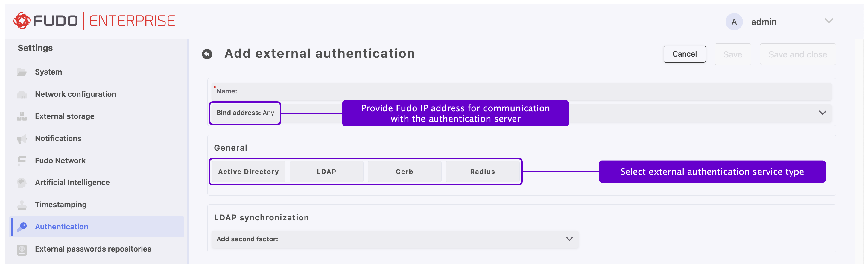Click the Fudo Enterprise logo

(x=94, y=21)
